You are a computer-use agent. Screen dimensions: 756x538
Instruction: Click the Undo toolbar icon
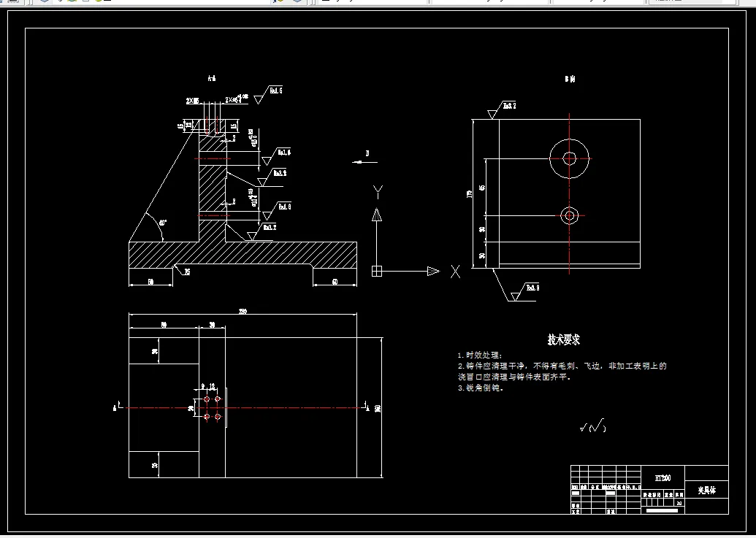tap(272, 3)
